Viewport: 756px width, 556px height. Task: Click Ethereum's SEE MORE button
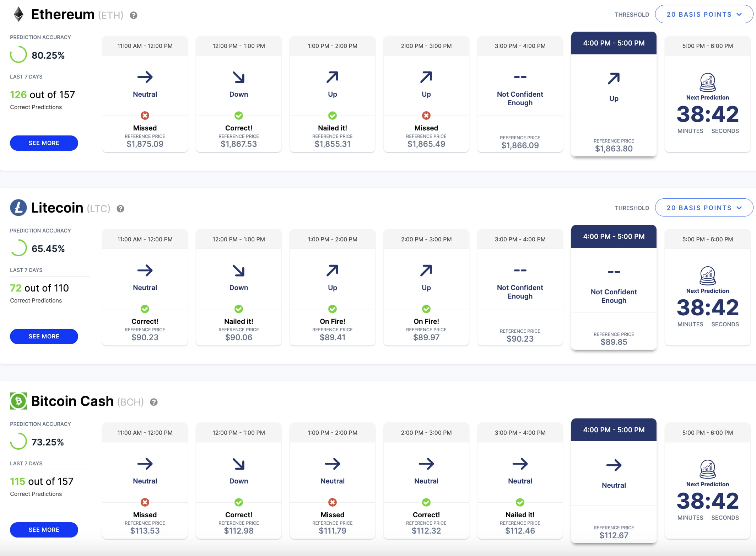coord(44,143)
